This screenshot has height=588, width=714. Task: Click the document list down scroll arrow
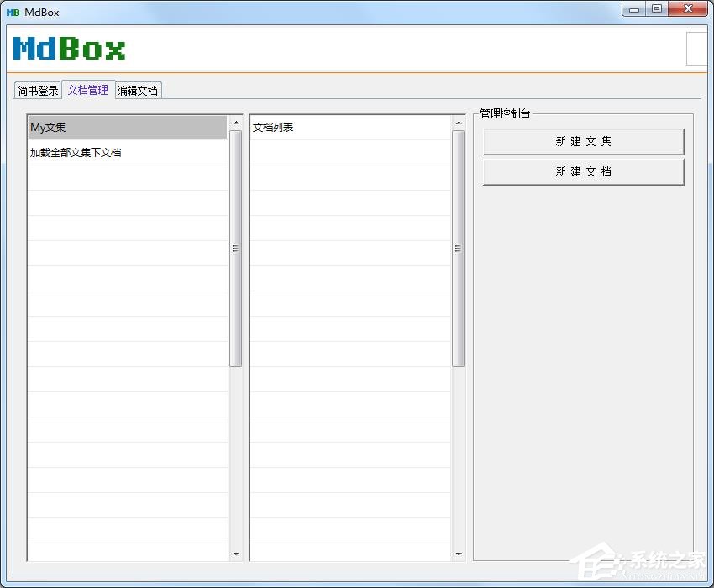pos(458,554)
